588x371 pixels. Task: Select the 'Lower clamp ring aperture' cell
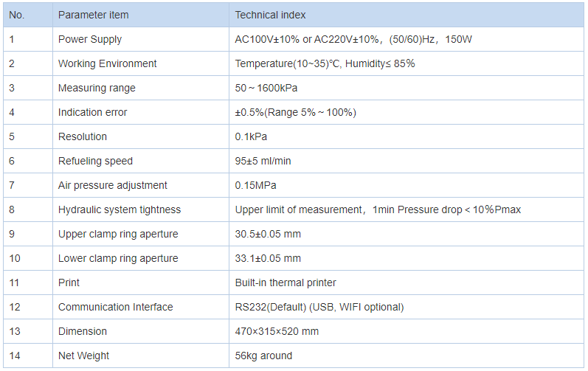click(141, 259)
